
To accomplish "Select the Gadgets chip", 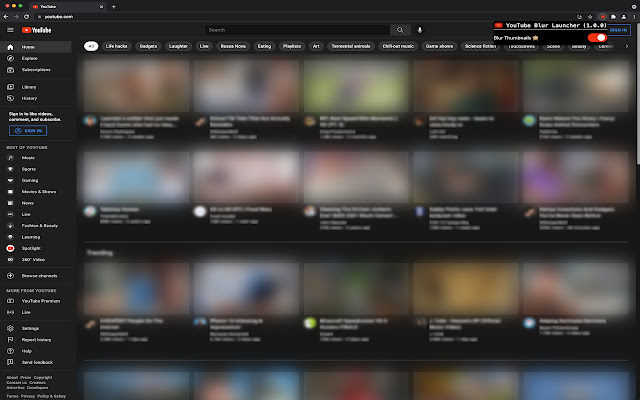I will click(148, 46).
